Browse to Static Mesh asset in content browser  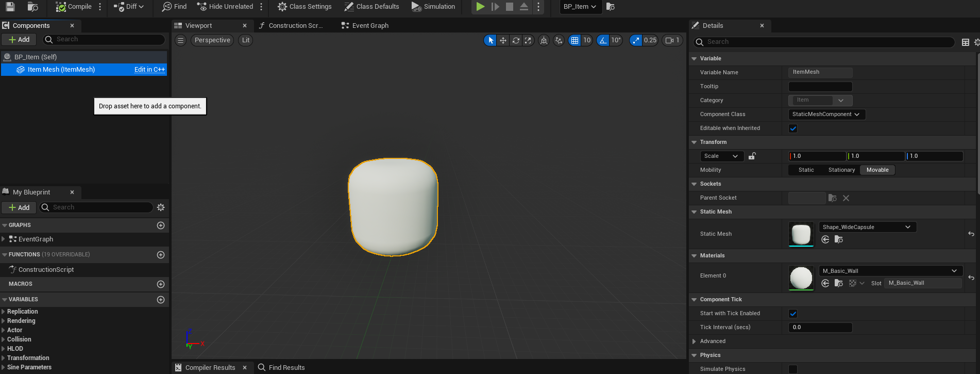838,239
